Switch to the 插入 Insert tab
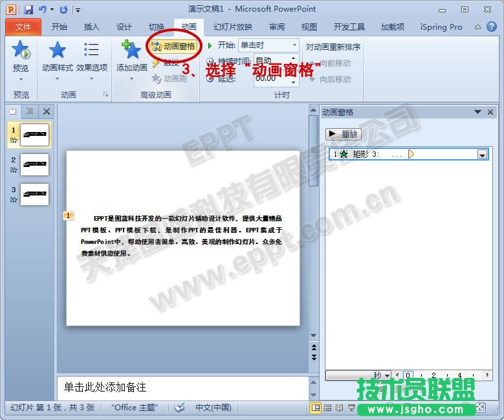The image size is (504, 420). click(x=92, y=27)
